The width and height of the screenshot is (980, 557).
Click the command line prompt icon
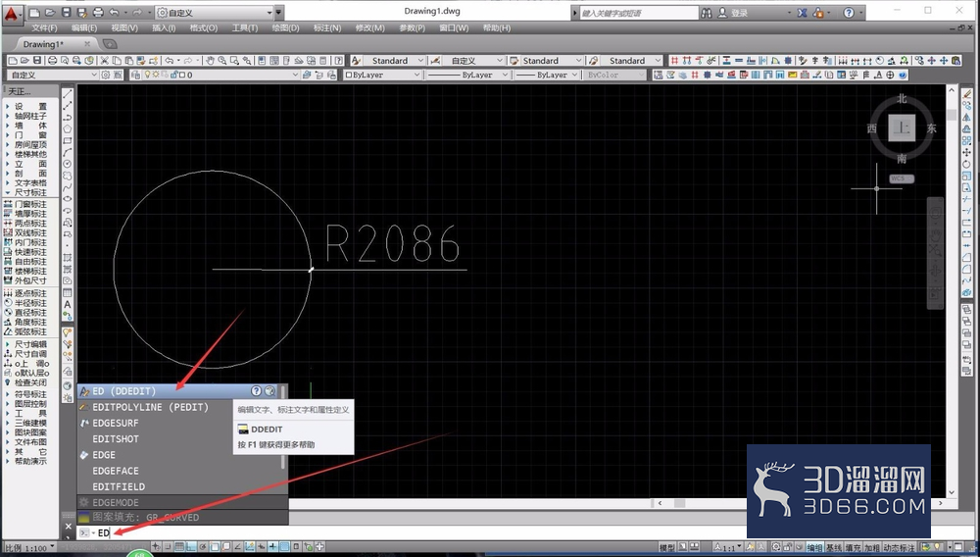tap(85, 532)
